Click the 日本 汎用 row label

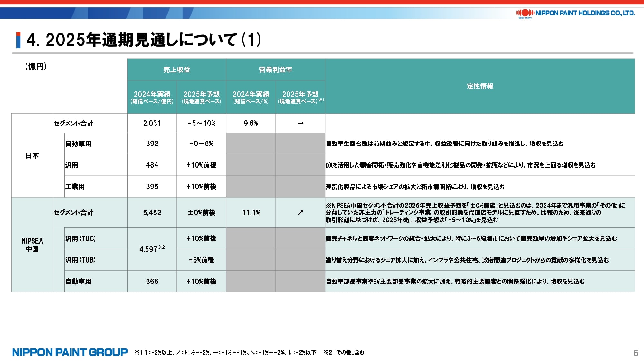[x=71, y=165]
